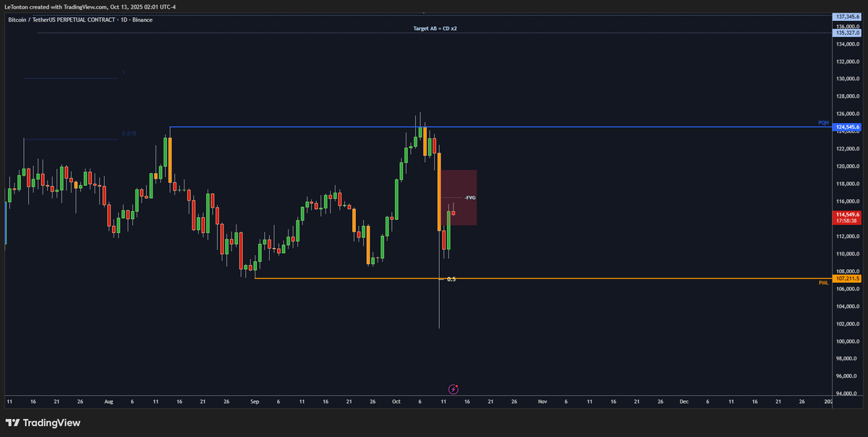Image resolution: width=868 pixels, height=437 pixels.
Task: Click the 135,327.0 price label
Action: point(846,33)
